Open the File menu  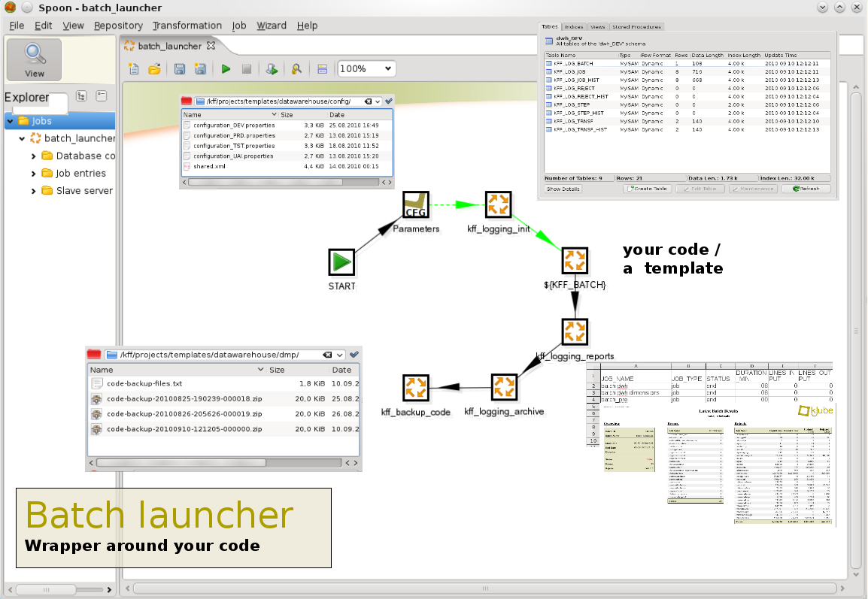click(x=17, y=26)
